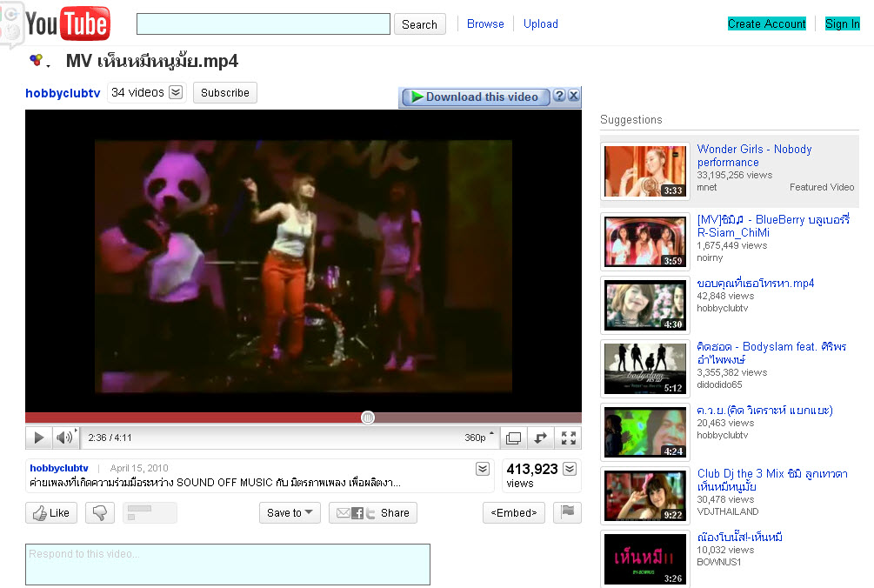Enter fullscreen mode in the player
The height and width of the screenshot is (588, 874).
(568, 438)
